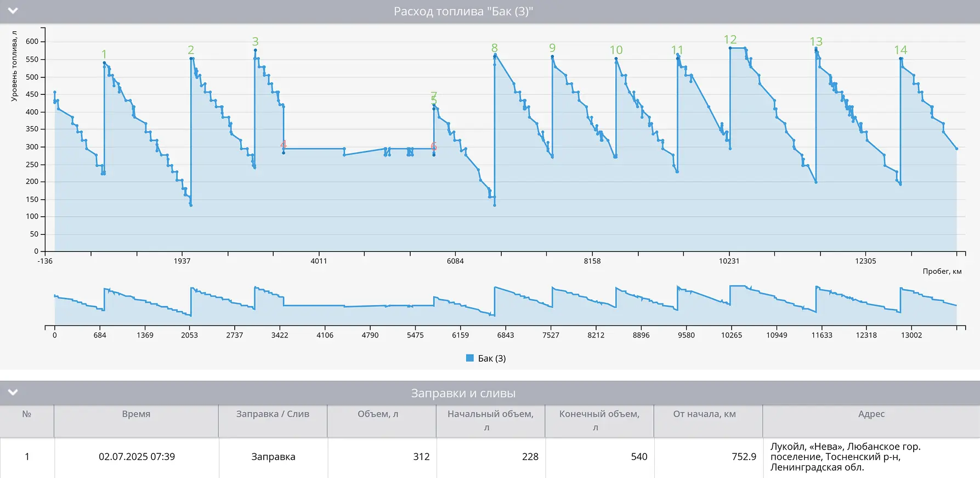Click the overview mini-chart navigator

pyautogui.click(x=505, y=305)
